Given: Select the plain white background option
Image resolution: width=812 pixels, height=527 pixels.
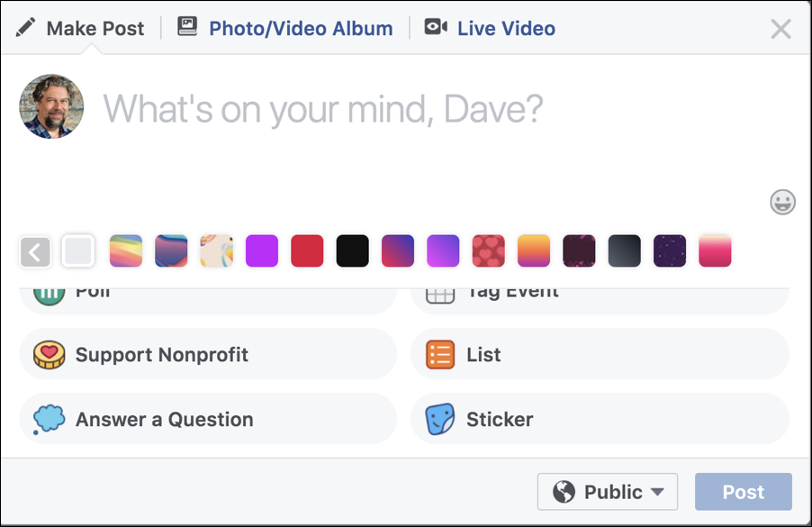Looking at the screenshot, I should (x=79, y=251).
